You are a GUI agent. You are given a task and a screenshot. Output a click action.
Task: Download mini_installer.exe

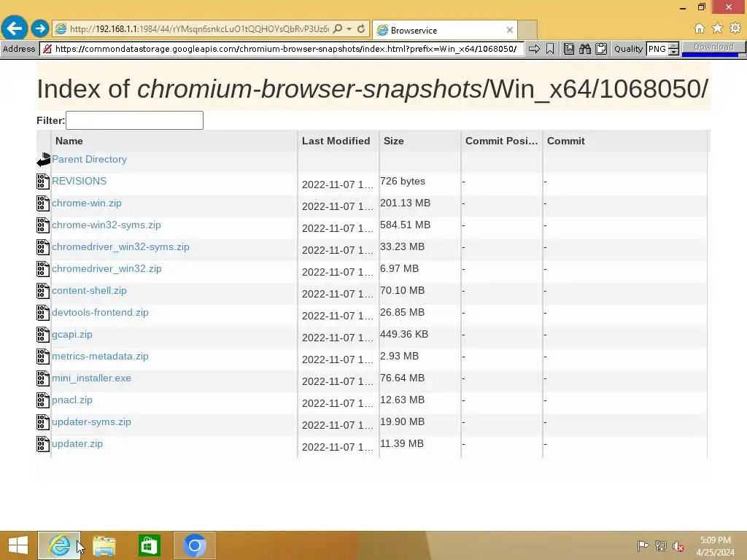(x=91, y=378)
